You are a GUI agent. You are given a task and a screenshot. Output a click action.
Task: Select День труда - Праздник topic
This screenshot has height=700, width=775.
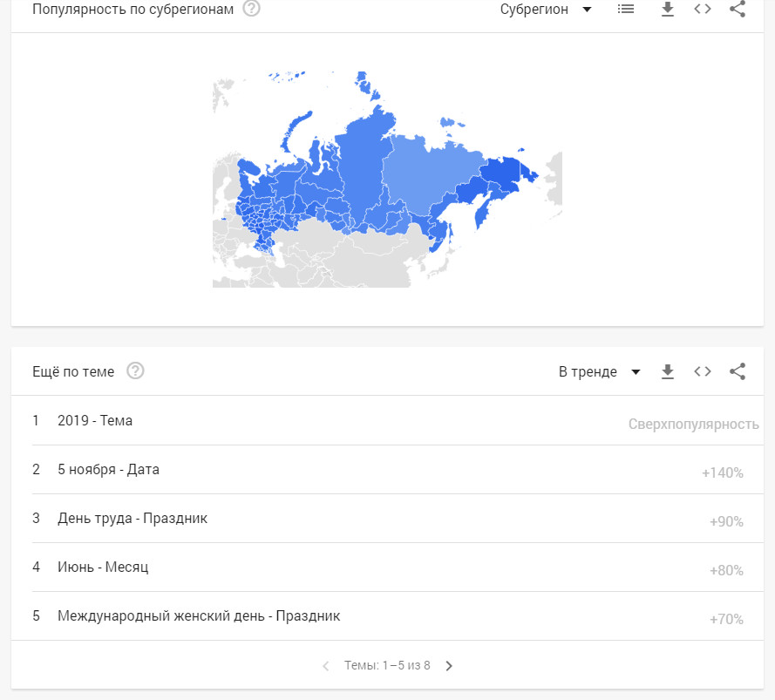(133, 519)
